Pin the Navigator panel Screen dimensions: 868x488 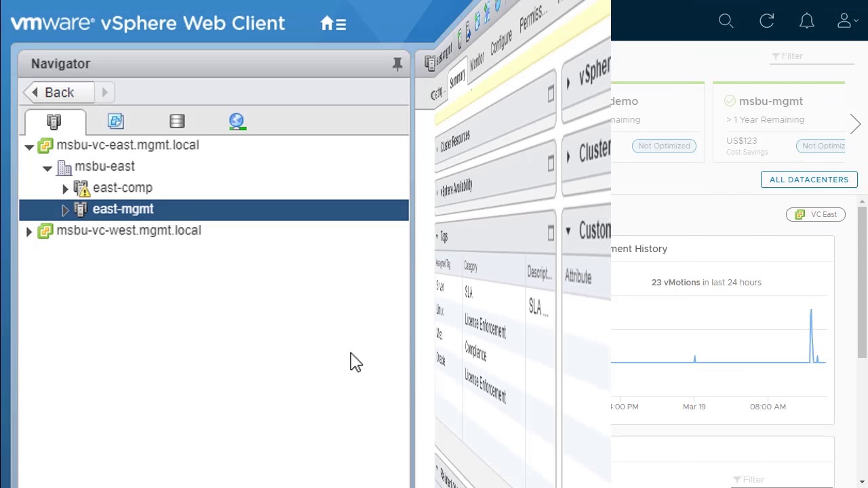(x=397, y=64)
